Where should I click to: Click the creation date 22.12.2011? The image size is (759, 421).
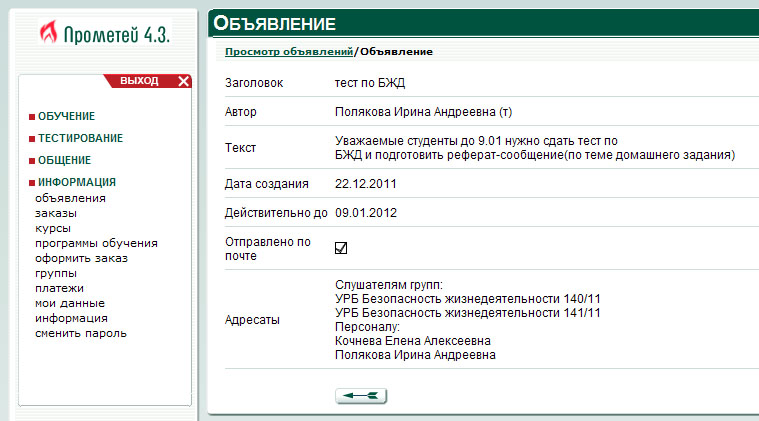tap(365, 184)
